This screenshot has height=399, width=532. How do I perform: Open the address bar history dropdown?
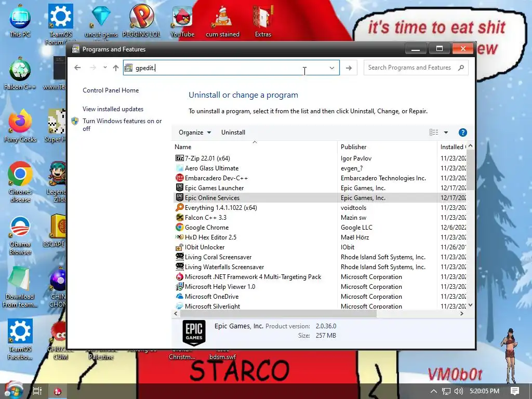point(332,68)
